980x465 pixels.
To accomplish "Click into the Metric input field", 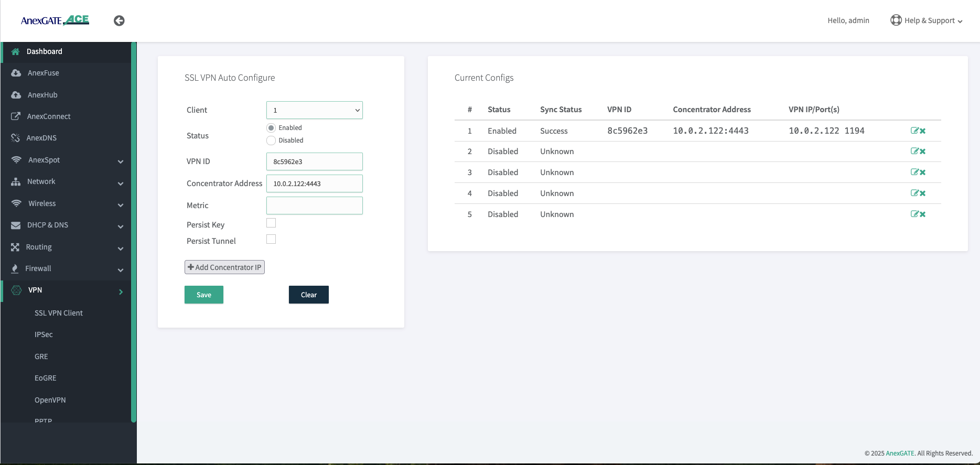I will [314, 206].
